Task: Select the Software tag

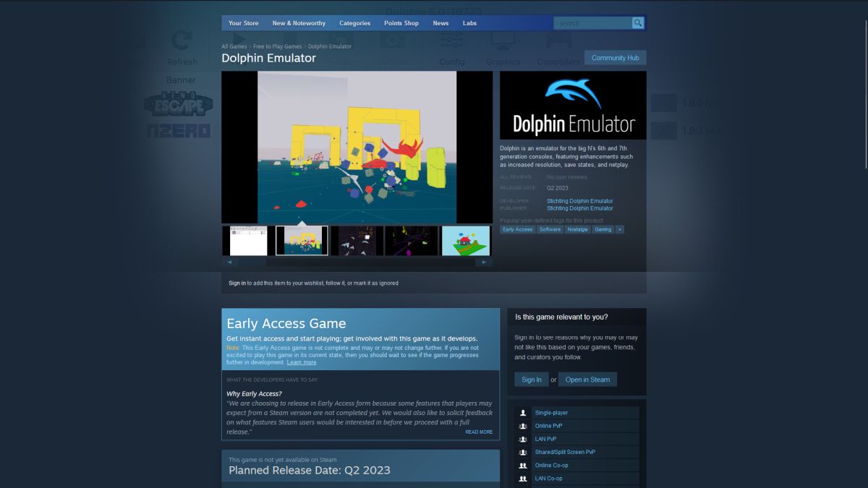Action: tap(550, 229)
